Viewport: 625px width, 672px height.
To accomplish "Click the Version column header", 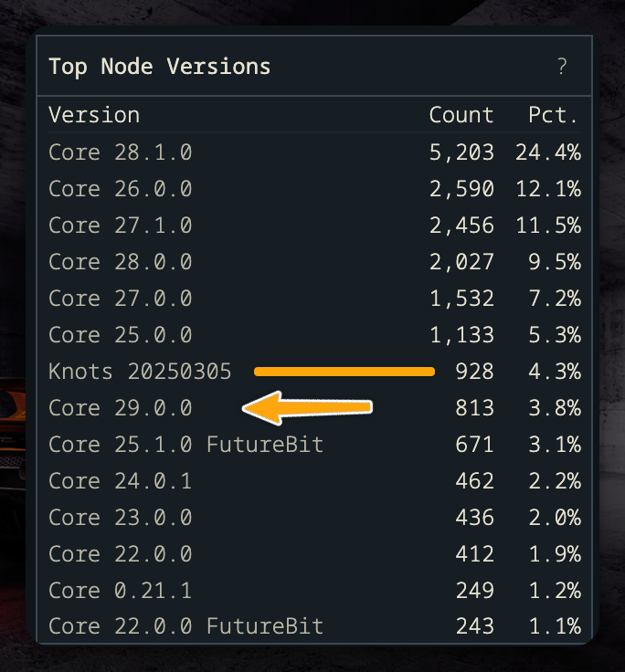I will tap(94, 115).
